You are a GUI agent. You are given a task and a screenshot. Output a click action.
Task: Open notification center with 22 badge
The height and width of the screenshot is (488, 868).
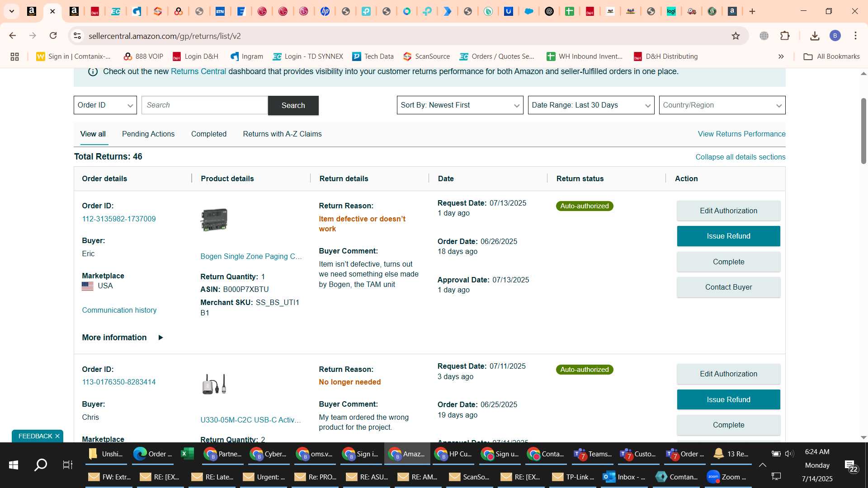(x=850, y=466)
